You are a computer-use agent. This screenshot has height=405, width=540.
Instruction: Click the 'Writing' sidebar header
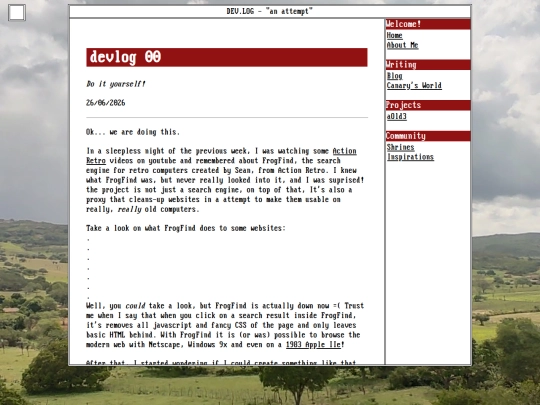(x=428, y=65)
